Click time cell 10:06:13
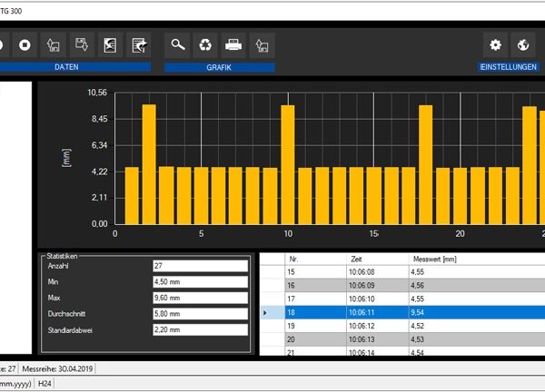Viewport: 545px width, 392px height. coord(378,339)
